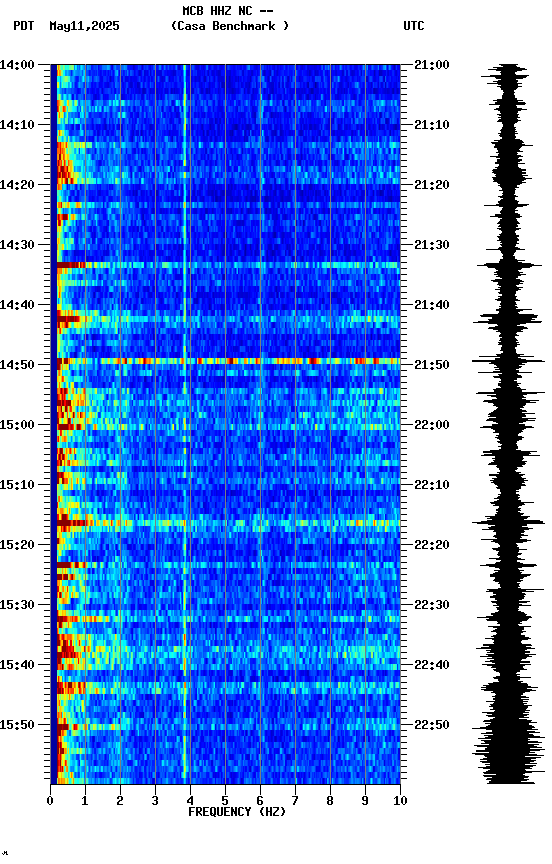552x864 pixels.
Task: Click frequency axis tick label 10
Action: click(x=400, y=801)
